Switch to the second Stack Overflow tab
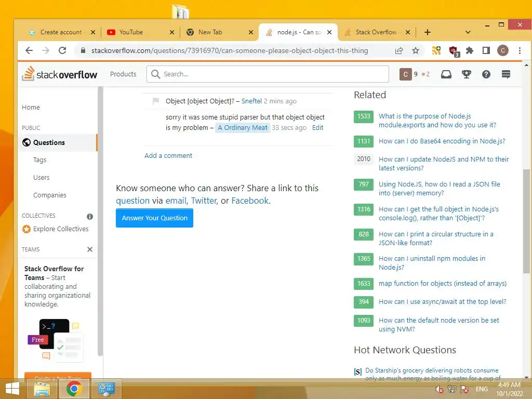This screenshot has width=532, height=399. click(376, 32)
